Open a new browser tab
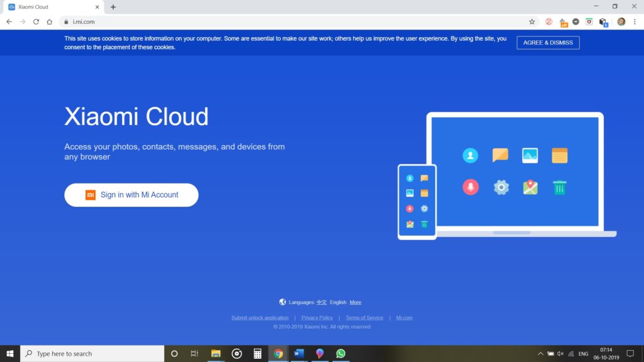644x362 pixels. 113,7
